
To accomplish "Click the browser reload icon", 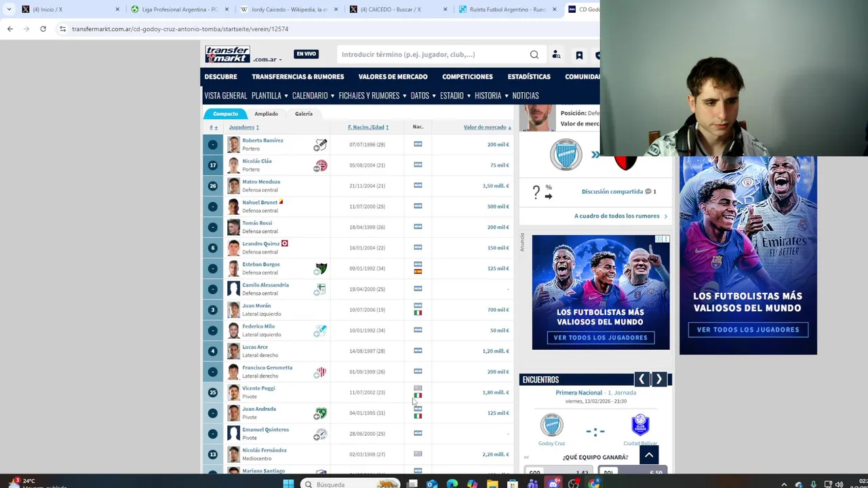I will click(x=43, y=28).
